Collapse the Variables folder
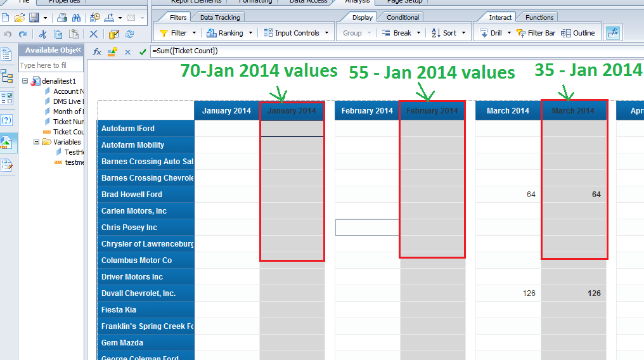 tap(37, 142)
